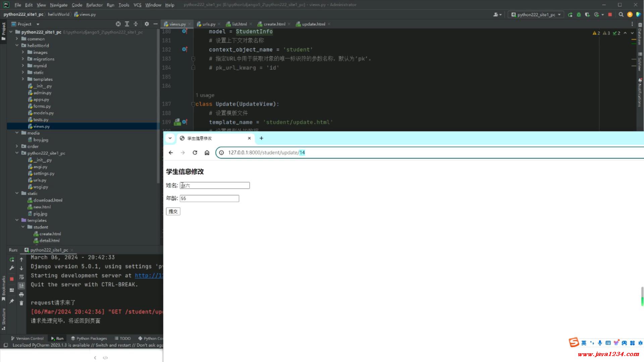
Task: Hide the Project panel with minus icon
Action: (155, 24)
